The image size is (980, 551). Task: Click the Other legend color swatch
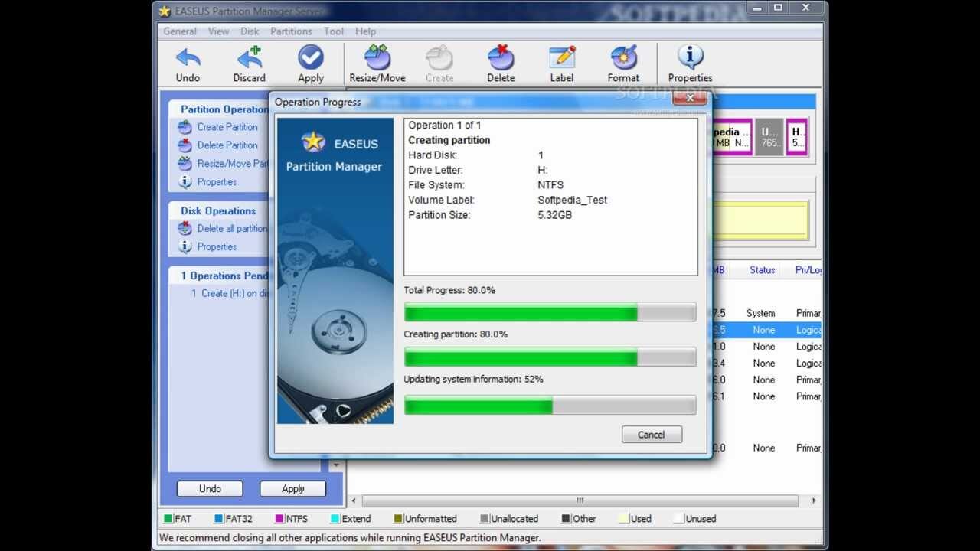(566, 519)
